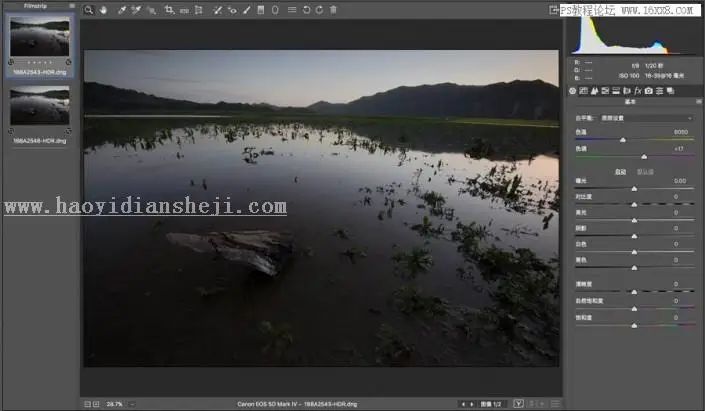Select the Zoom tool
The image size is (705, 411).
point(89,9)
